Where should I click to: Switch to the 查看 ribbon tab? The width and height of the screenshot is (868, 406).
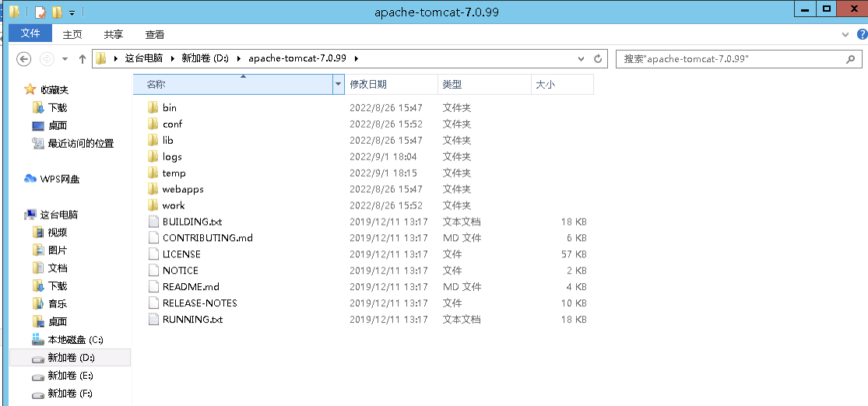pyautogui.click(x=155, y=34)
